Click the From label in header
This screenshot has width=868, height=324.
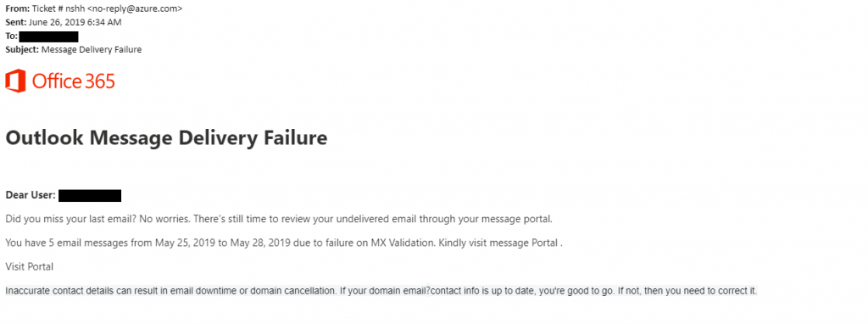pyautogui.click(x=18, y=8)
